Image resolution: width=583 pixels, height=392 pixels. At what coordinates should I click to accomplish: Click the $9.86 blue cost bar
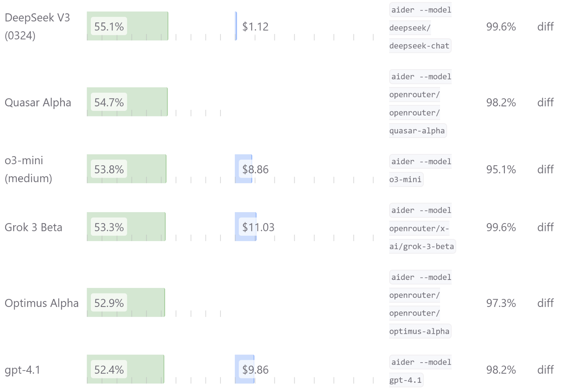[244, 370]
